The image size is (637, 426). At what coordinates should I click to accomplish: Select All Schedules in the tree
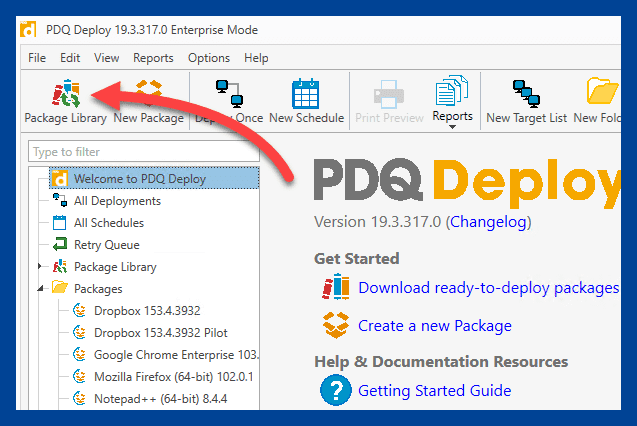[x=109, y=223]
